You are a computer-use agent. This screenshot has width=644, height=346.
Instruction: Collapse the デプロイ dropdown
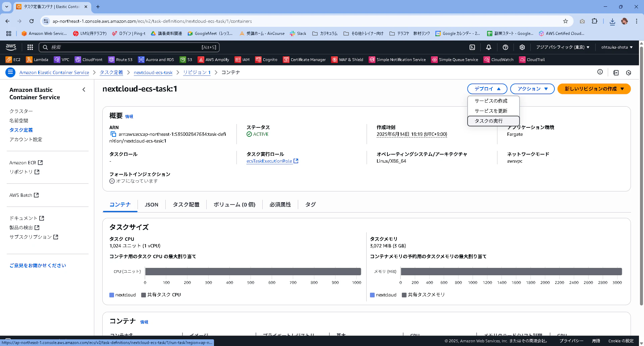487,89
